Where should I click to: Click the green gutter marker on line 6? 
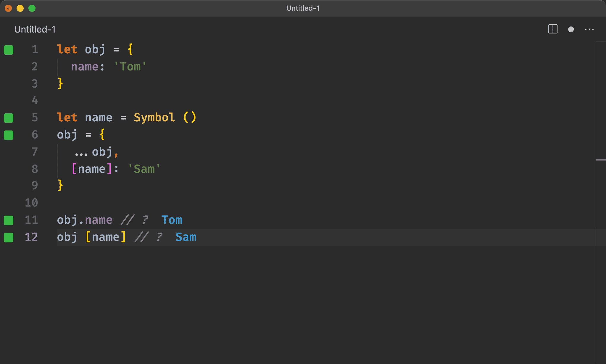tap(9, 135)
